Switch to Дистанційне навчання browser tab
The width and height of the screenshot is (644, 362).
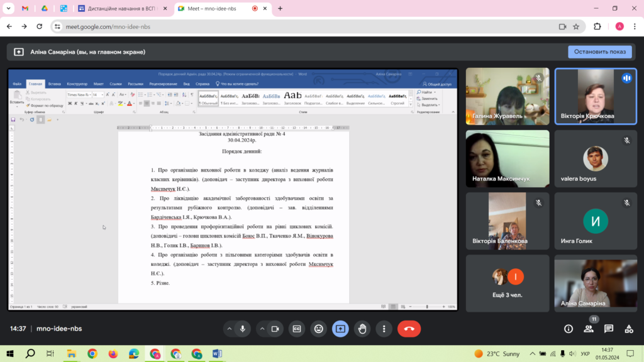pos(123,8)
